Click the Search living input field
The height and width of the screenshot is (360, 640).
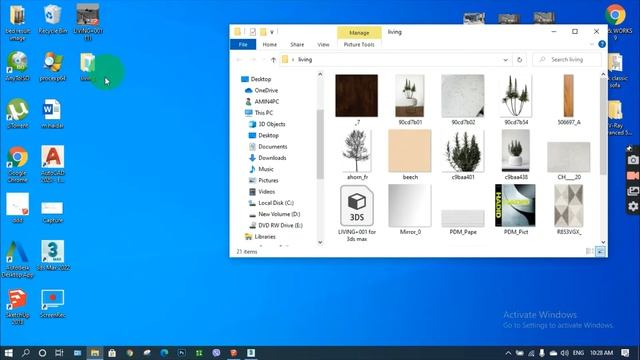tap(567, 60)
